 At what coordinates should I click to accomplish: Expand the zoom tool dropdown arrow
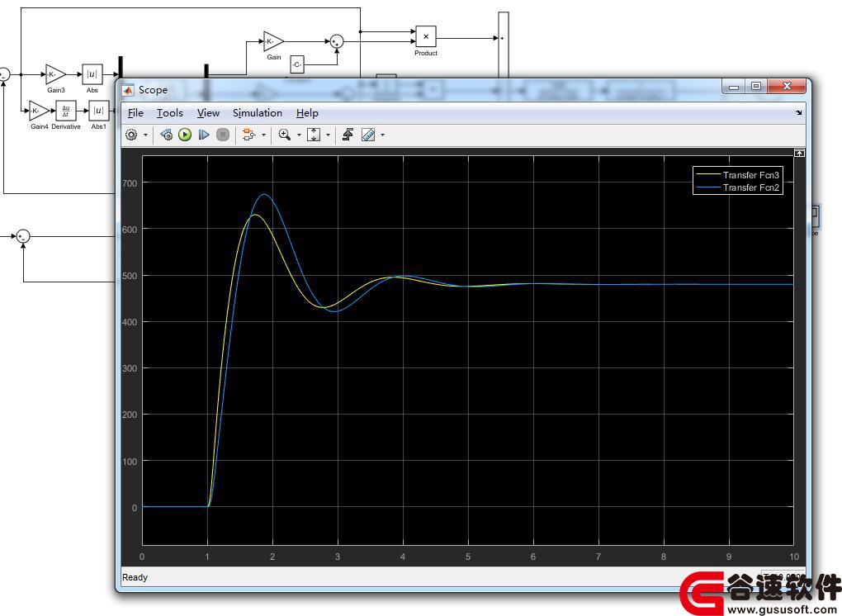pyautogui.click(x=299, y=135)
